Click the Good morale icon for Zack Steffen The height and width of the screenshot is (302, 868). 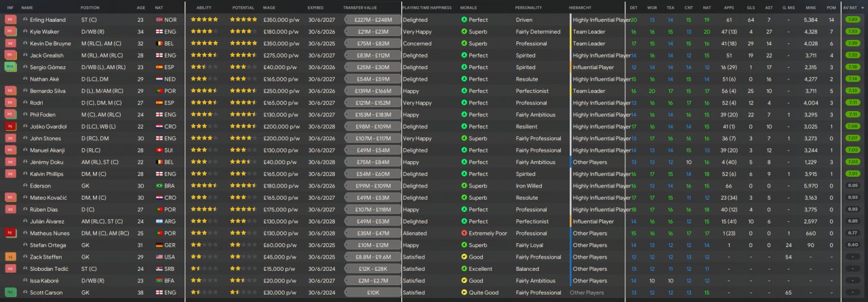464,257
